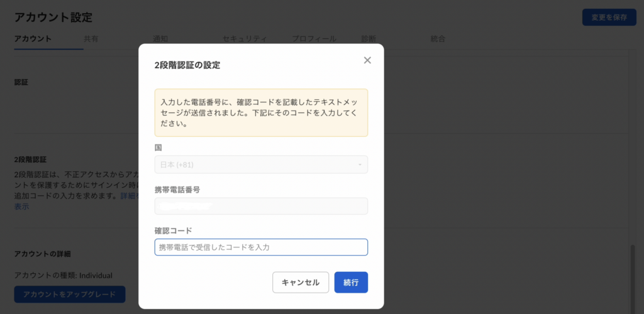Select the 携帯電話番号 field
The width and height of the screenshot is (644, 314).
(x=261, y=206)
